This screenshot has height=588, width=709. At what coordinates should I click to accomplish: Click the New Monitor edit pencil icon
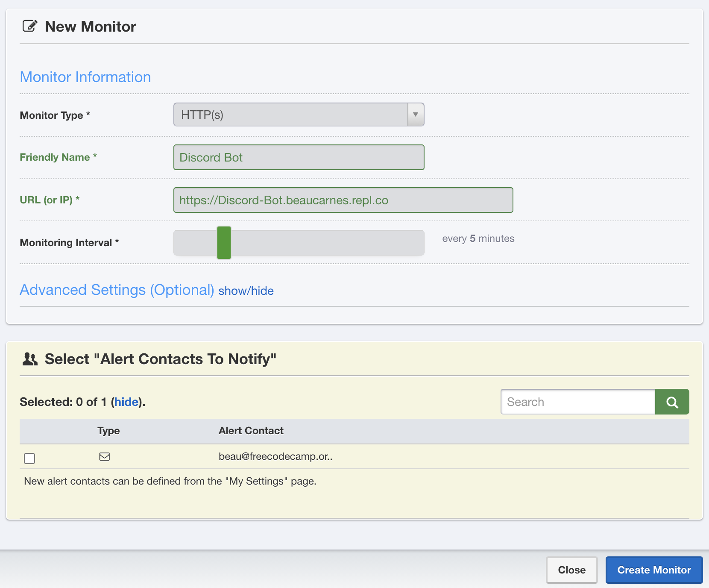[x=30, y=26]
